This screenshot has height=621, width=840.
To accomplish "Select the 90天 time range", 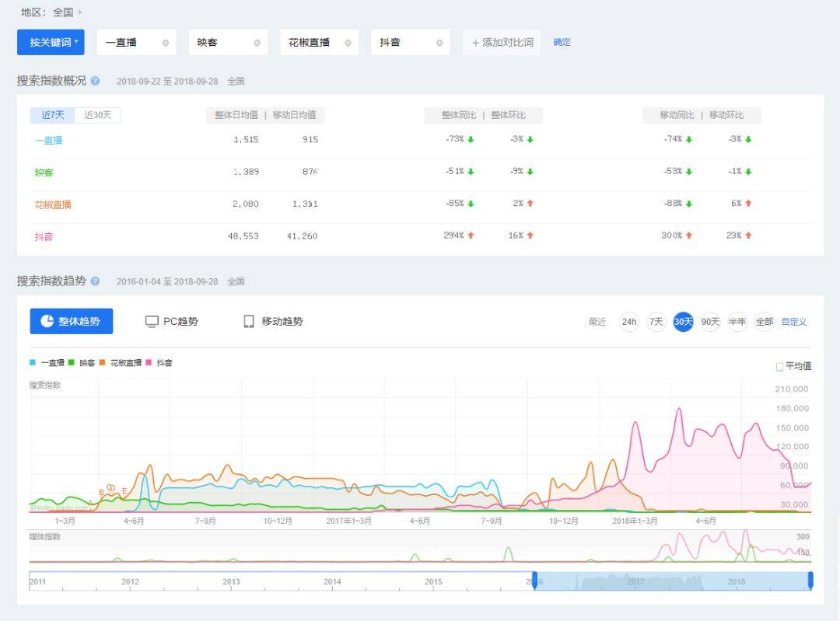I will [x=710, y=322].
